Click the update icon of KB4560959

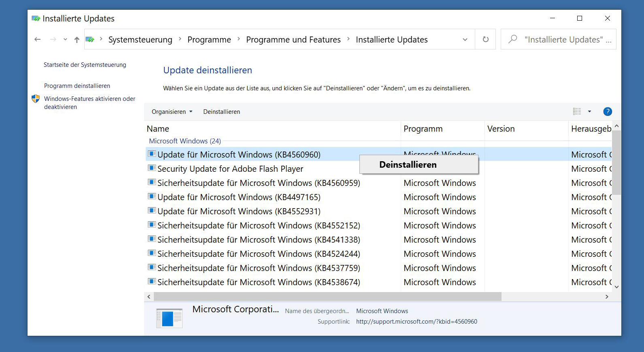[152, 182]
